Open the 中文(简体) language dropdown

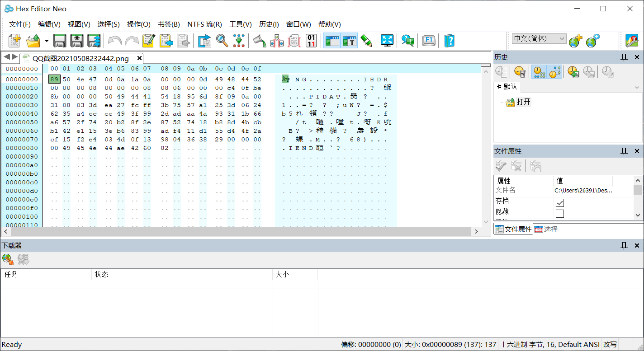(x=539, y=39)
